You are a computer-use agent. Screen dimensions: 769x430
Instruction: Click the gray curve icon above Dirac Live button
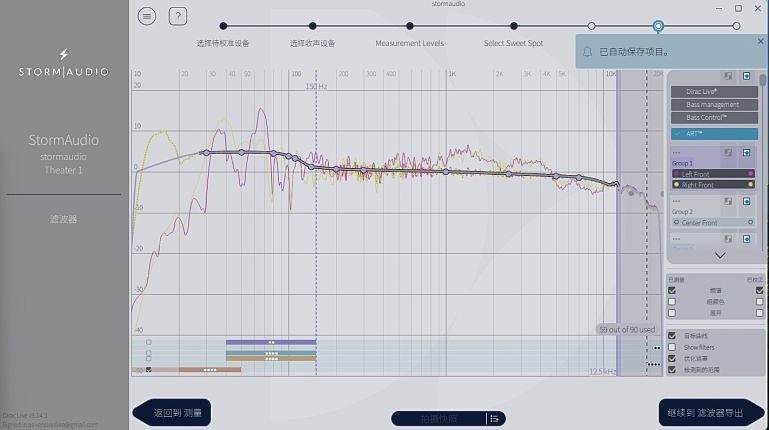click(x=728, y=76)
